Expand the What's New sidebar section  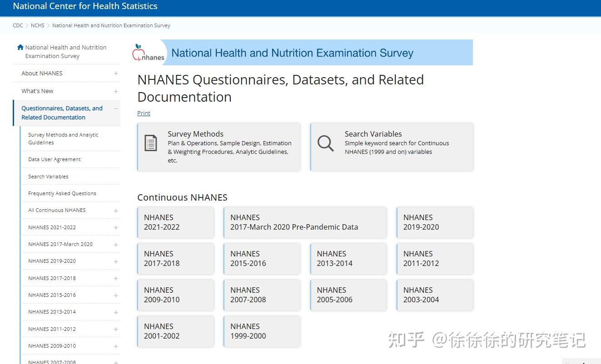coord(115,91)
